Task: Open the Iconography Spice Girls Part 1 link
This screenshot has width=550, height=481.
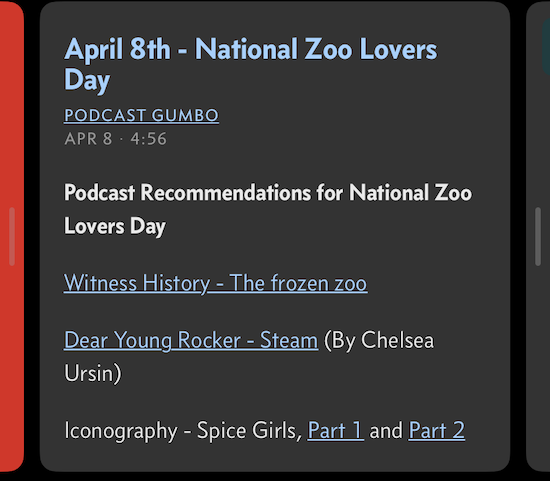Action: pyautogui.click(x=336, y=430)
